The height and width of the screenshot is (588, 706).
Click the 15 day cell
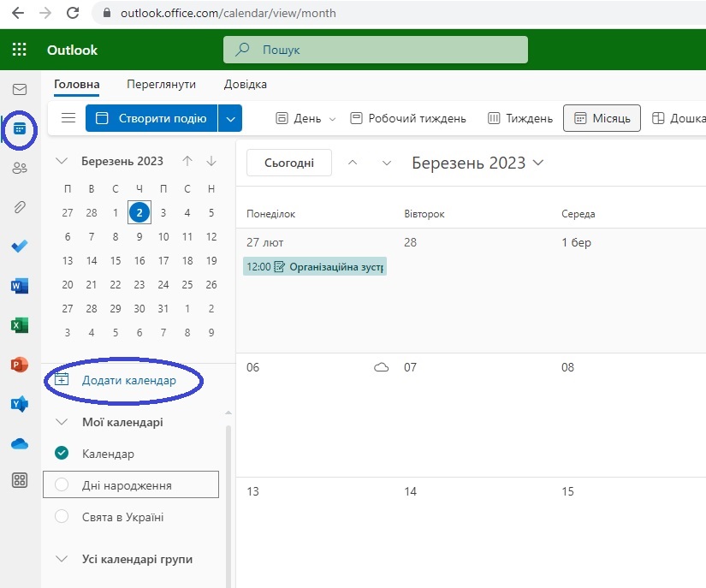(x=629, y=533)
